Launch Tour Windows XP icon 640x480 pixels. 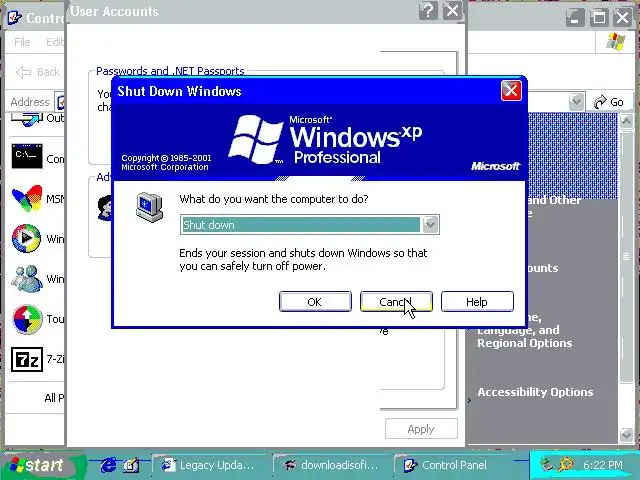point(27,319)
